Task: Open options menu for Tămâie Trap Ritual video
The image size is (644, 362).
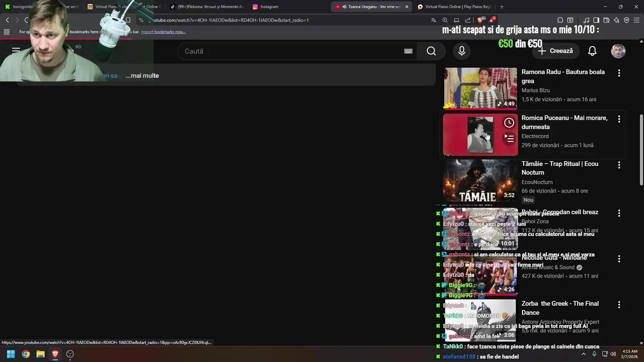Action: (619, 165)
